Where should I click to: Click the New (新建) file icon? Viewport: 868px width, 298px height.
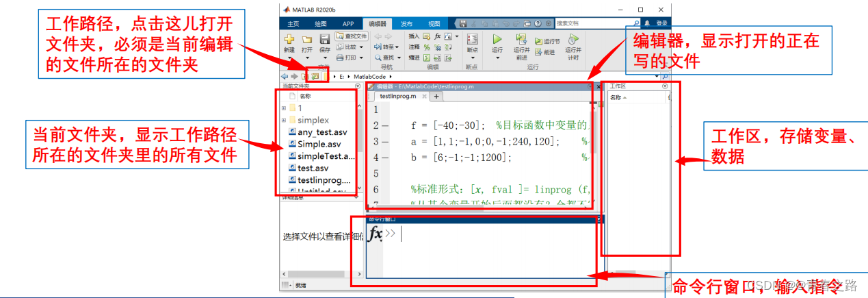(x=289, y=39)
